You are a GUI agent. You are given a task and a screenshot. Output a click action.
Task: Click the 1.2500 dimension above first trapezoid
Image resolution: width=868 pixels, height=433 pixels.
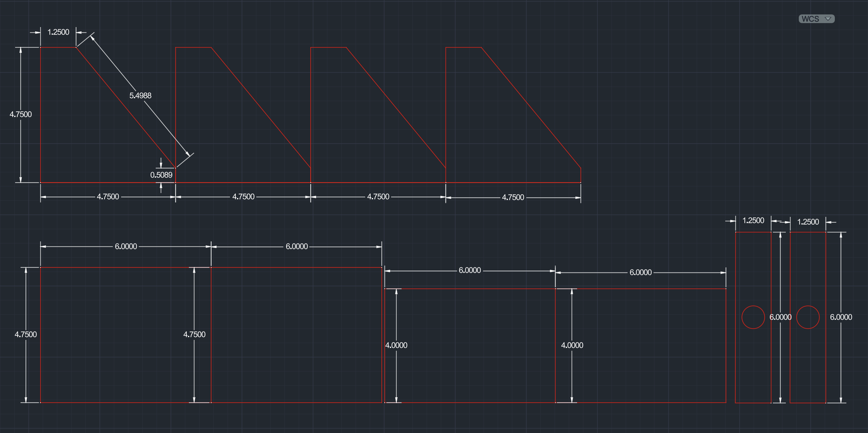pos(58,32)
